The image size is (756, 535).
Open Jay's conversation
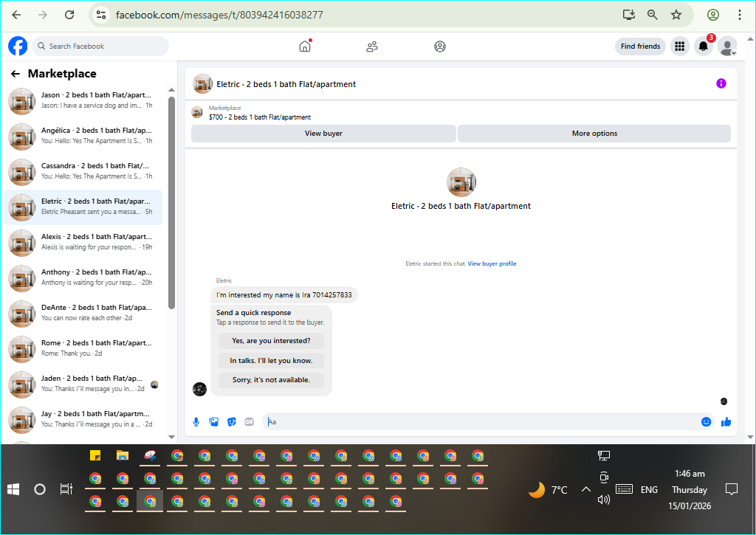(83, 420)
